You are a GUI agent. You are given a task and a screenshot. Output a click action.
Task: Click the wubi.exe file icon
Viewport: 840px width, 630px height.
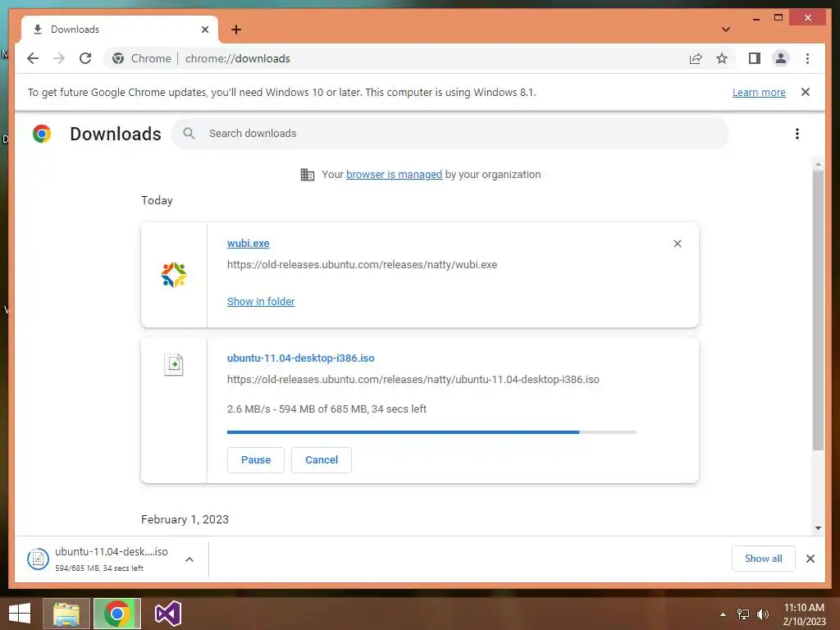tap(174, 274)
